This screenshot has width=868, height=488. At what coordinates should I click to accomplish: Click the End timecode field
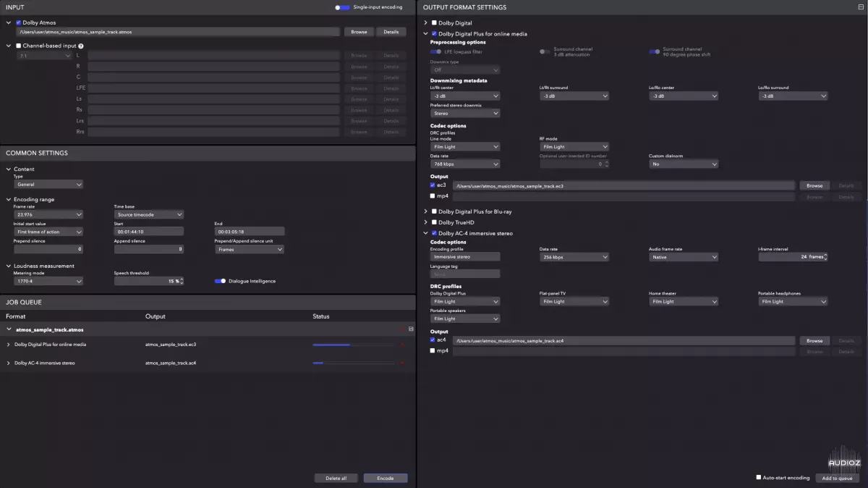pos(250,232)
